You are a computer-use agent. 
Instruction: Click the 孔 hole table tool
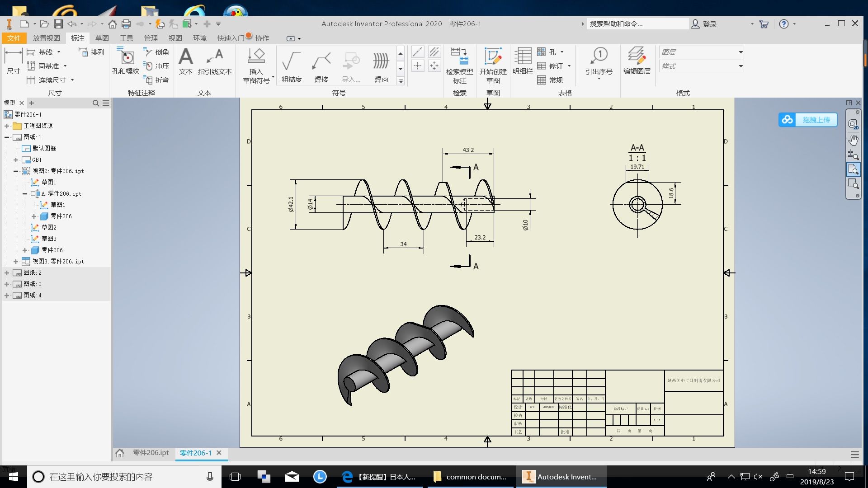click(547, 52)
